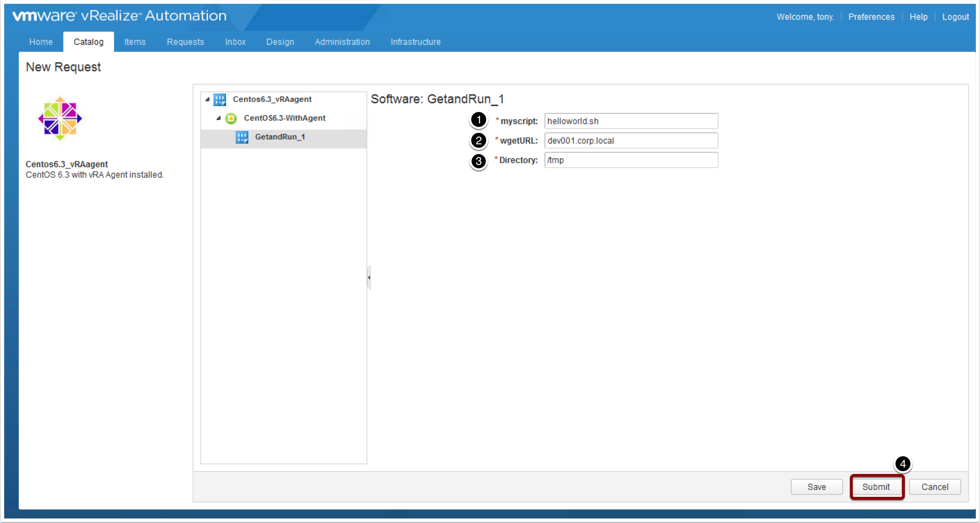
Task: Collapse the Centos6.3_vRAagent tree node
Action: point(207,100)
